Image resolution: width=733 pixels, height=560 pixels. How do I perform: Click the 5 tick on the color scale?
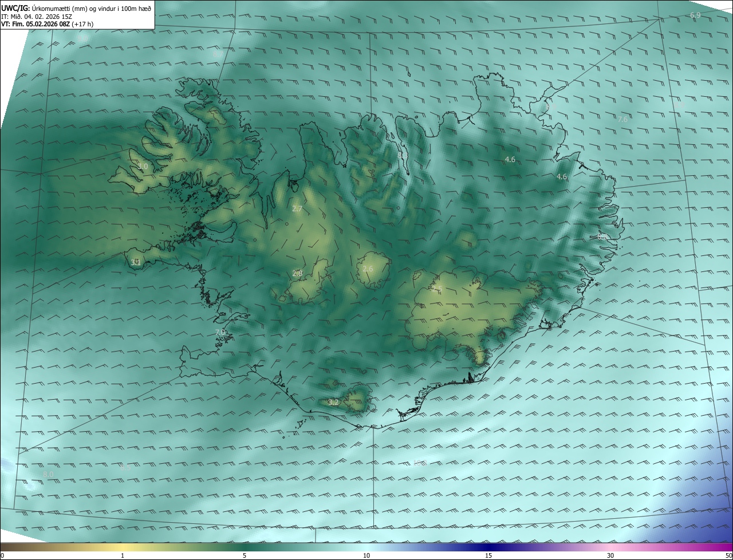pyautogui.click(x=245, y=555)
